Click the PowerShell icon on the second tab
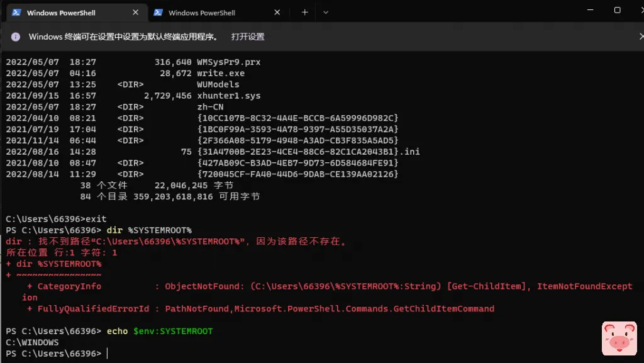Screen dimensions: 644x363 (x=158, y=13)
